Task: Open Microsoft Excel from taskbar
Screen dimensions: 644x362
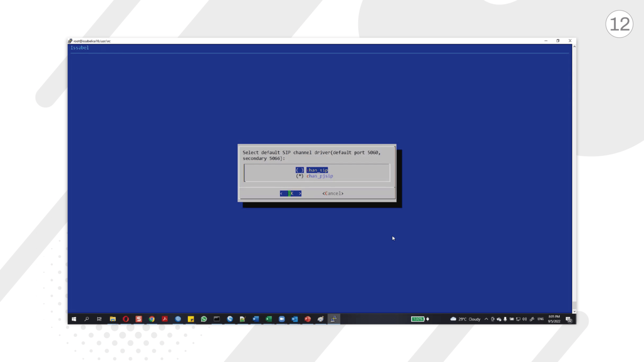Action: coord(269,319)
